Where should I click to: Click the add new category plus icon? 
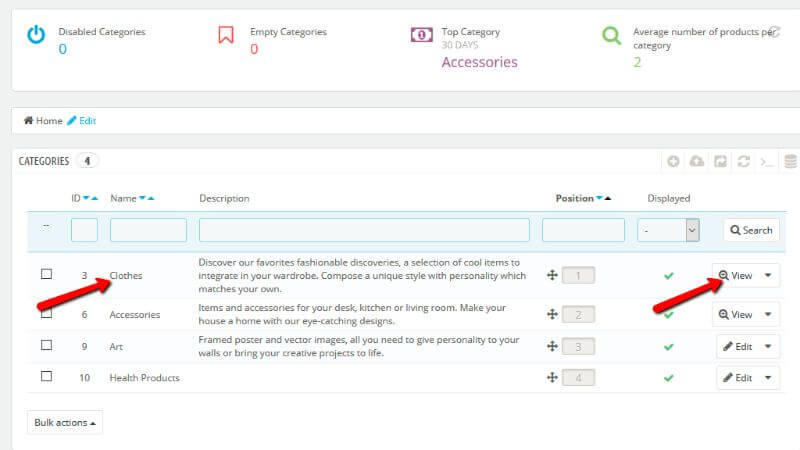point(673,161)
